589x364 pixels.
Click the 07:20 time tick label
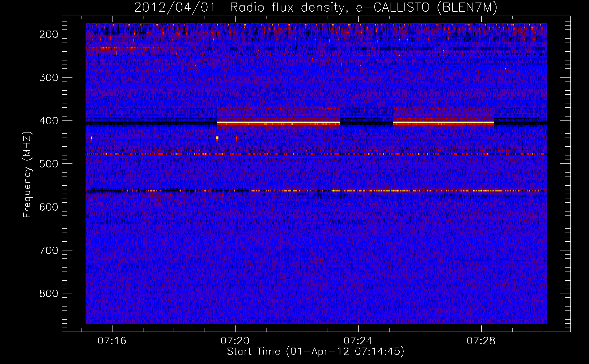(x=235, y=341)
